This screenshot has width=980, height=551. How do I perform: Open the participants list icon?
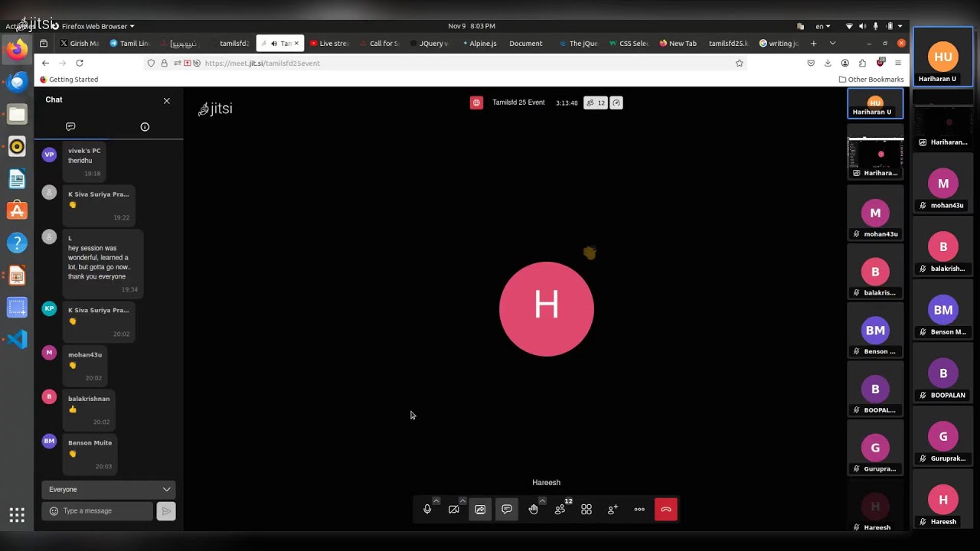point(560,510)
